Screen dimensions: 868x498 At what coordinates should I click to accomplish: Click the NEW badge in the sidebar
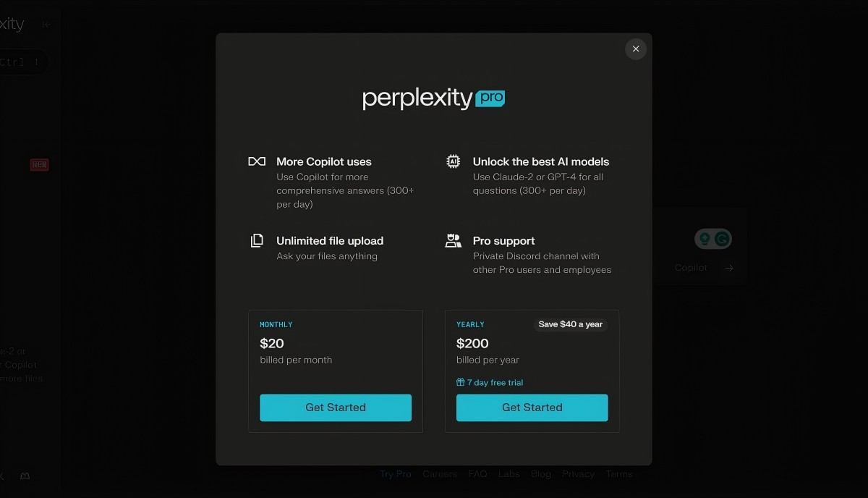39,164
